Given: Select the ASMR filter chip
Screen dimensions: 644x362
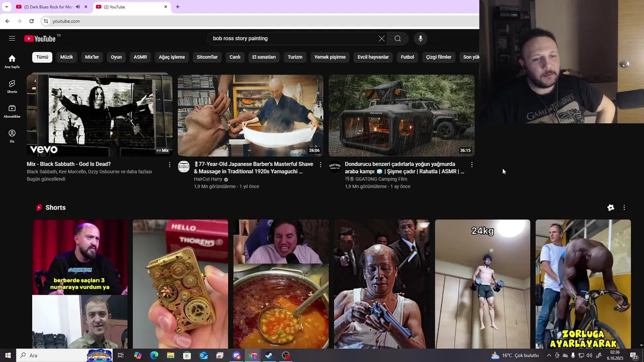Looking at the screenshot, I should [140, 57].
